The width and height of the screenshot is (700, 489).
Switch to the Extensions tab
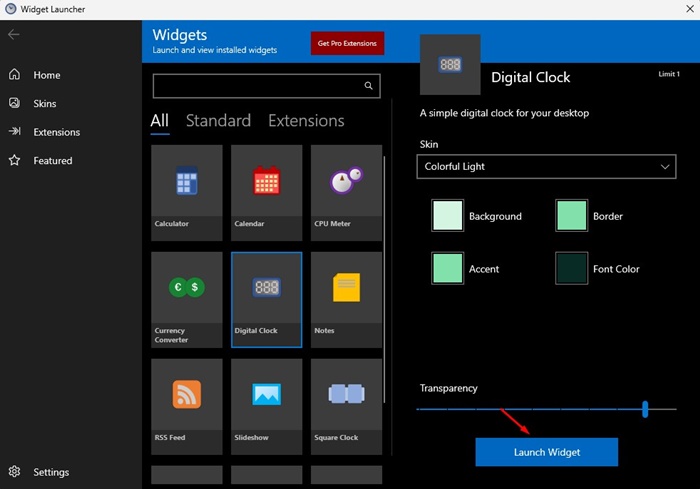coord(306,121)
